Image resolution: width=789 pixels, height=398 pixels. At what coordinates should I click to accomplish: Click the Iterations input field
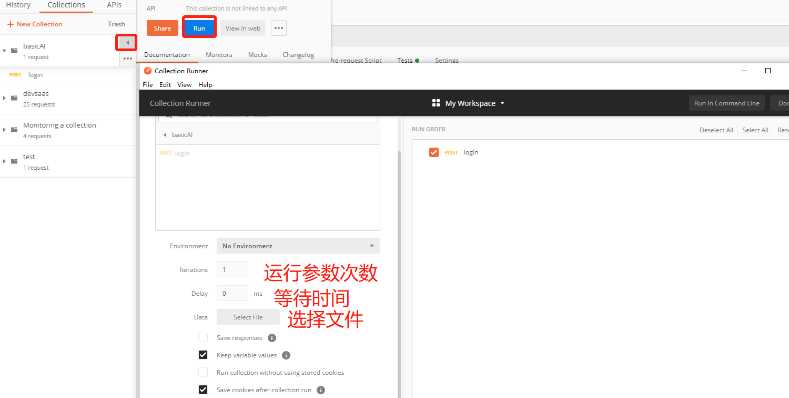click(232, 270)
